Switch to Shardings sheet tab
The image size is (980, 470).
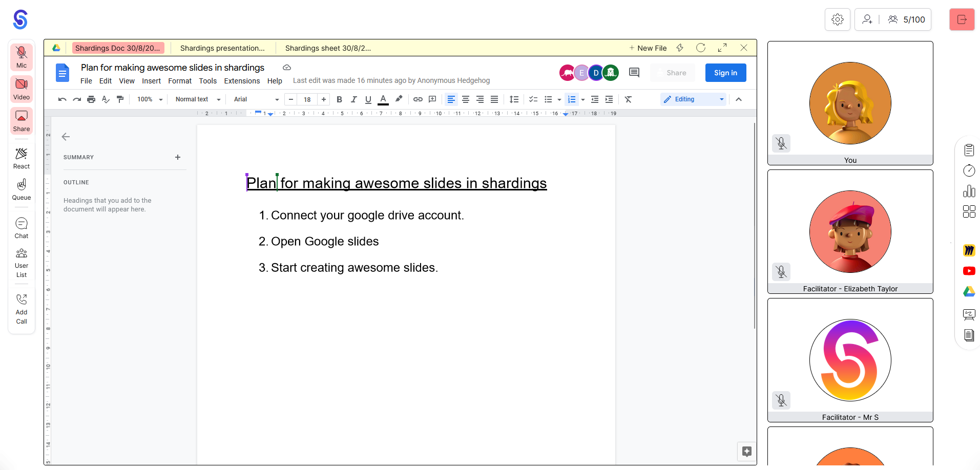(328, 48)
